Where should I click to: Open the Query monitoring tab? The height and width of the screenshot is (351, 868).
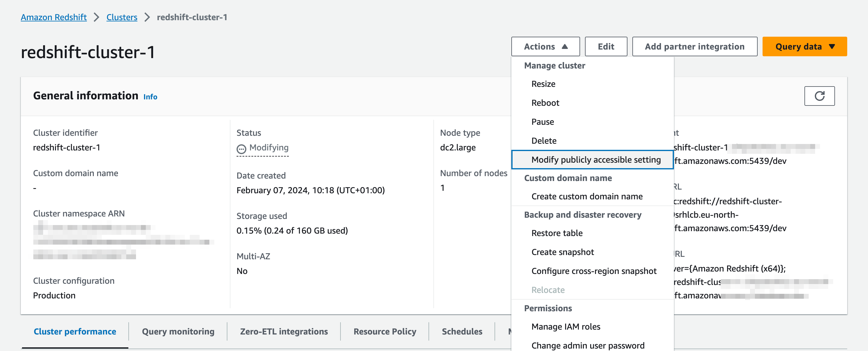pyautogui.click(x=178, y=331)
